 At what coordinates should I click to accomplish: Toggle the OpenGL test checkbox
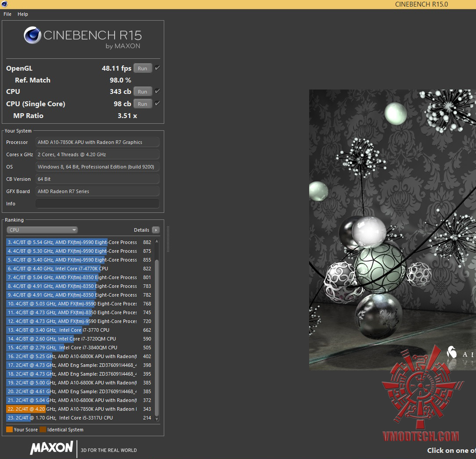click(157, 68)
